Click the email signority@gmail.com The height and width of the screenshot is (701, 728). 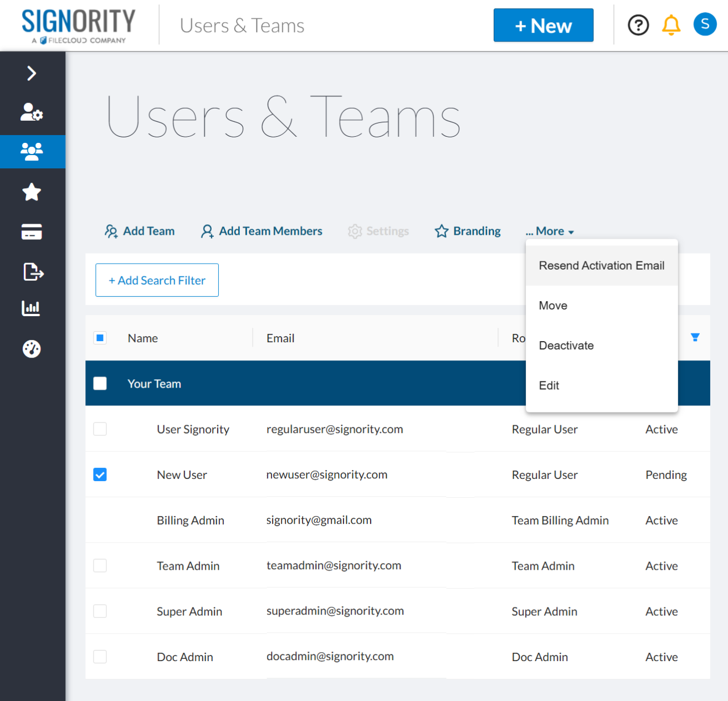point(319,520)
